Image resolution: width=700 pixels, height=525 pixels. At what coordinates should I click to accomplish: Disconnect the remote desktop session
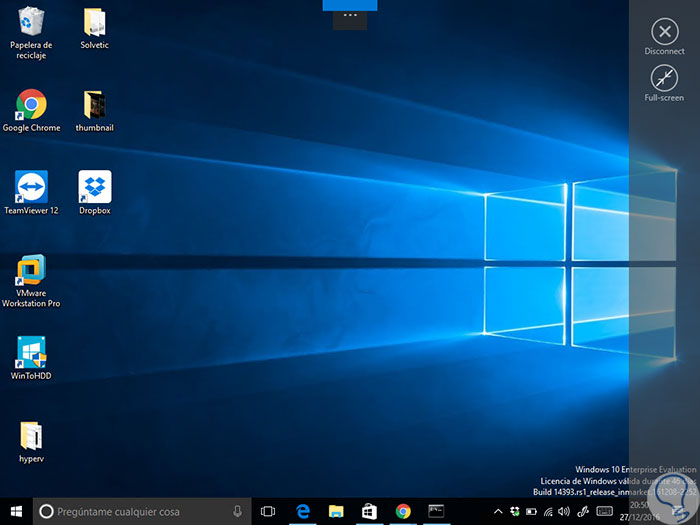[664, 37]
